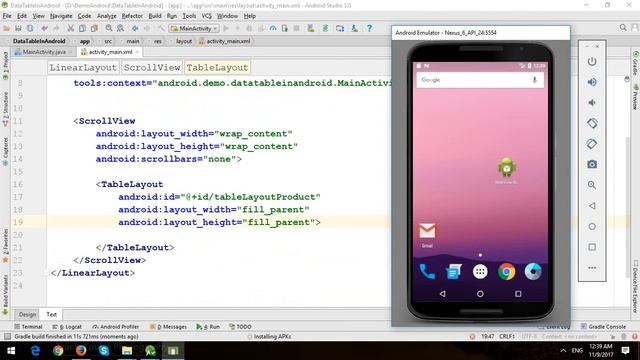Tap the microphone in Google search bar
Image resolution: width=640 pixels, height=360 pixels.
535,80
